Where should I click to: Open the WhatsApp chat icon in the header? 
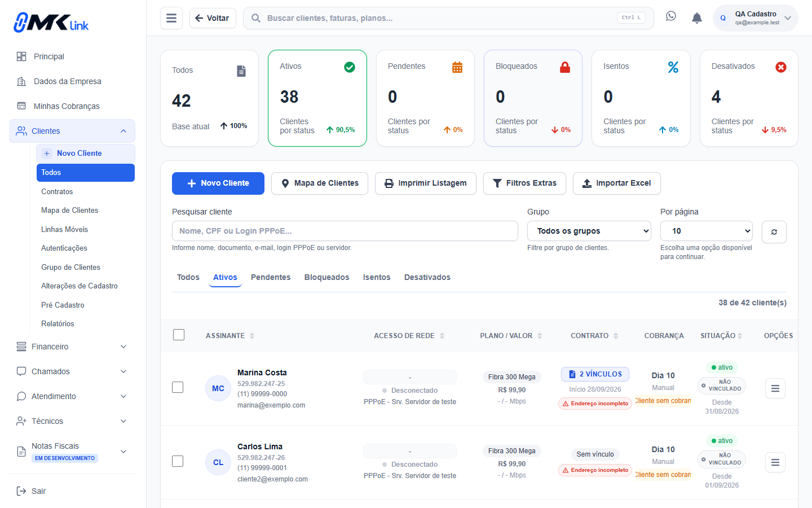coord(670,16)
